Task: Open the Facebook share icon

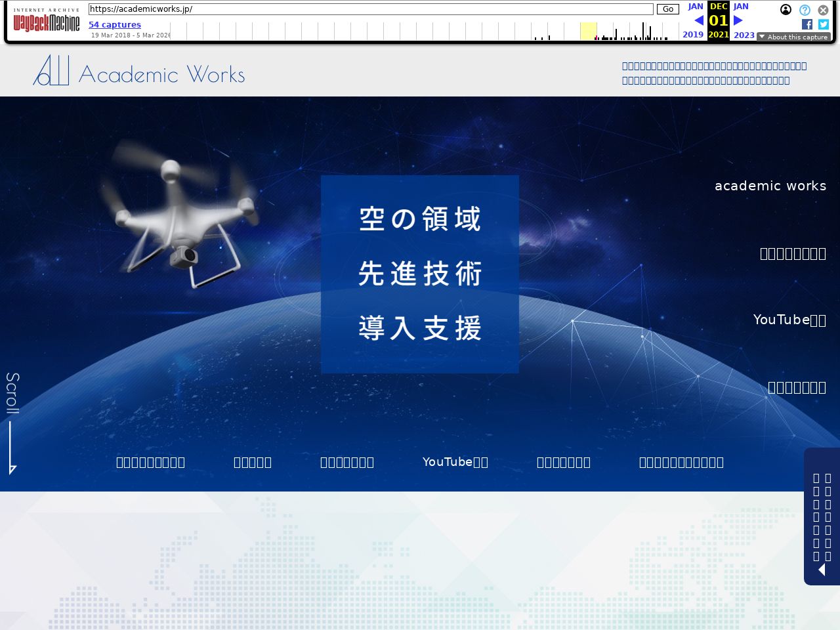Action: click(x=807, y=24)
